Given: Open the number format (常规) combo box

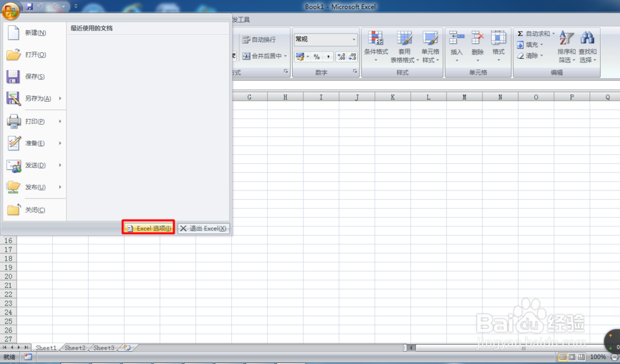Looking at the screenshot, I should [326, 39].
